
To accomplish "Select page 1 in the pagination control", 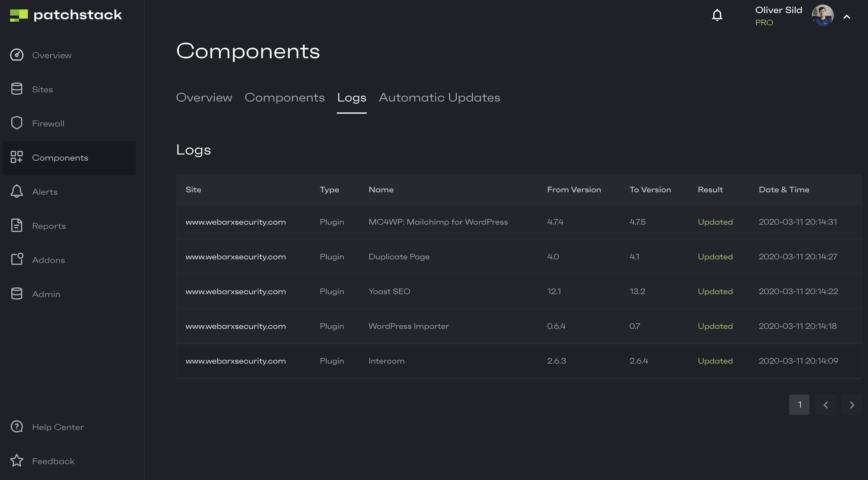I will click(x=799, y=404).
